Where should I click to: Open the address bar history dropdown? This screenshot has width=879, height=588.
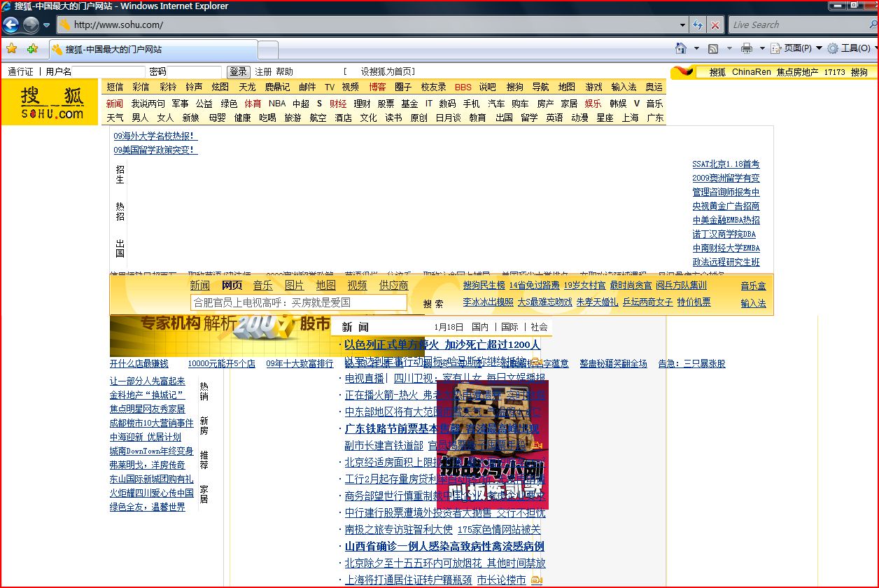[x=683, y=25]
